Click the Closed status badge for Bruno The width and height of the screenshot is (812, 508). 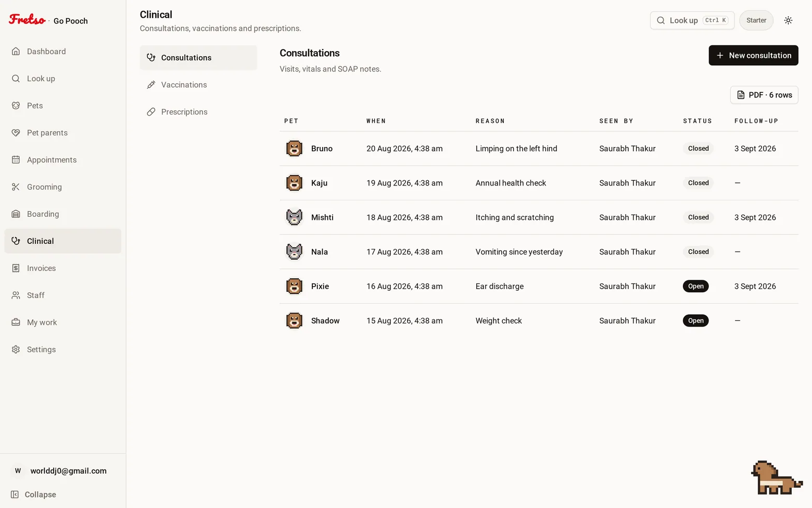[x=699, y=148]
